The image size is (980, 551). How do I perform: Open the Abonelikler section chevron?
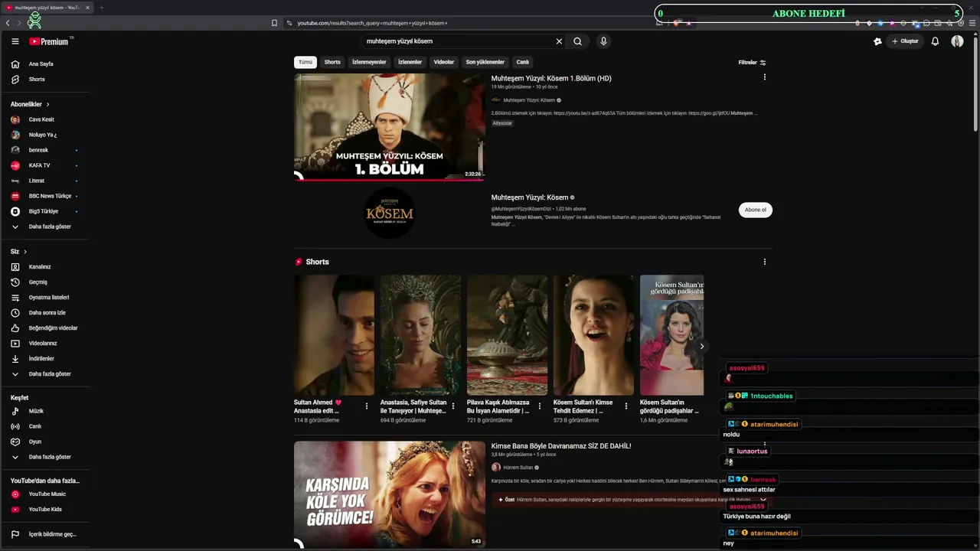[47, 104]
